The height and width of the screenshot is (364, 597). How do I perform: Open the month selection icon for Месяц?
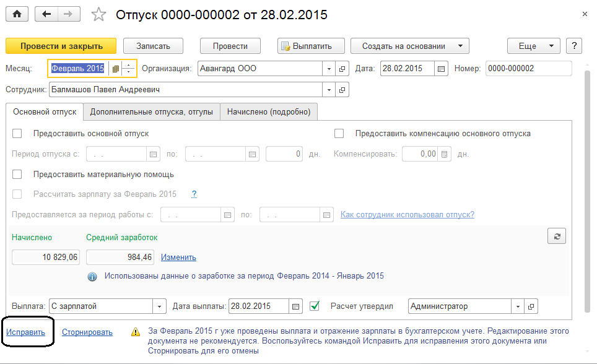click(x=115, y=69)
